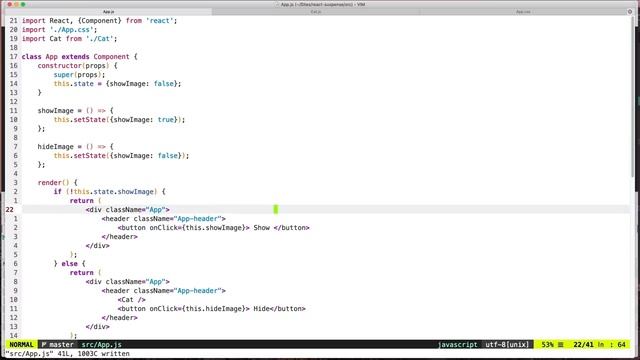The height and width of the screenshot is (360, 640).
Task: Click the Show button JSX line
Action: [213, 227]
